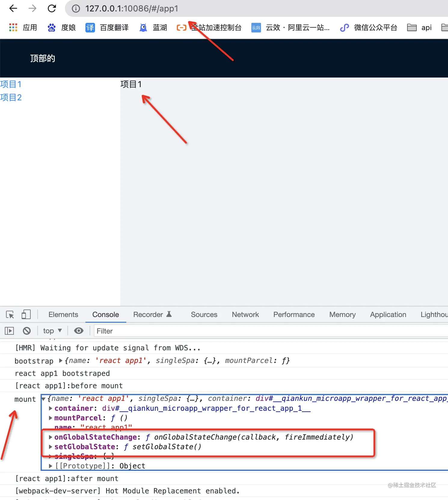Click the '[HMR] Waiting for update signal' log

pos(108,348)
